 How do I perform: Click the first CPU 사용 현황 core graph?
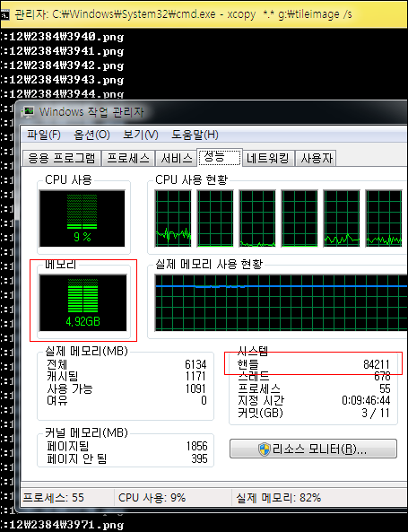(x=173, y=219)
